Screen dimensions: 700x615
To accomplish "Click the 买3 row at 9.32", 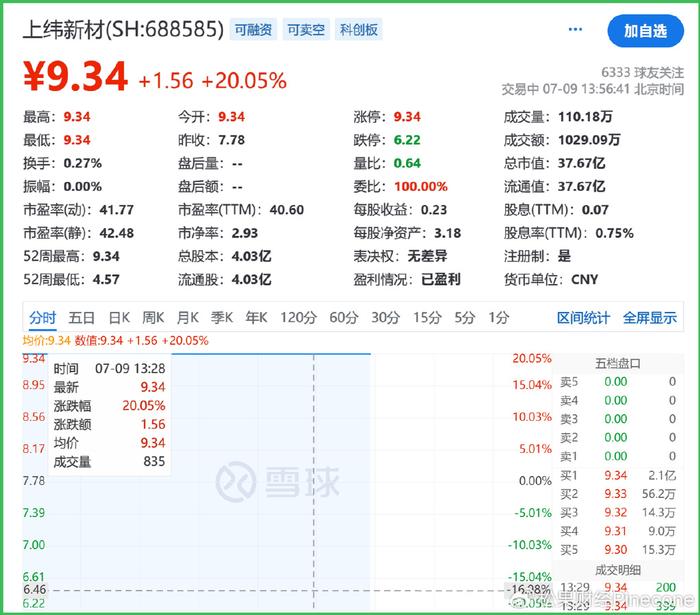I will point(618,512).
